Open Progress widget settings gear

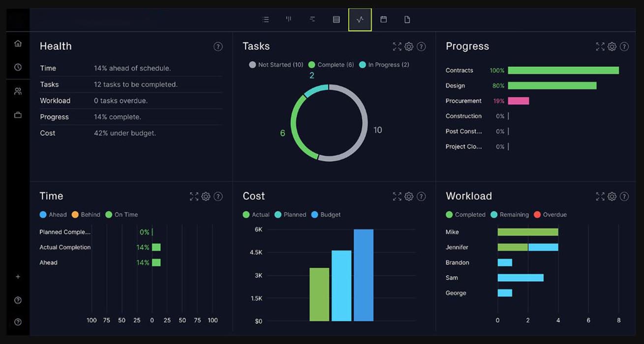(x=612, y=47)
